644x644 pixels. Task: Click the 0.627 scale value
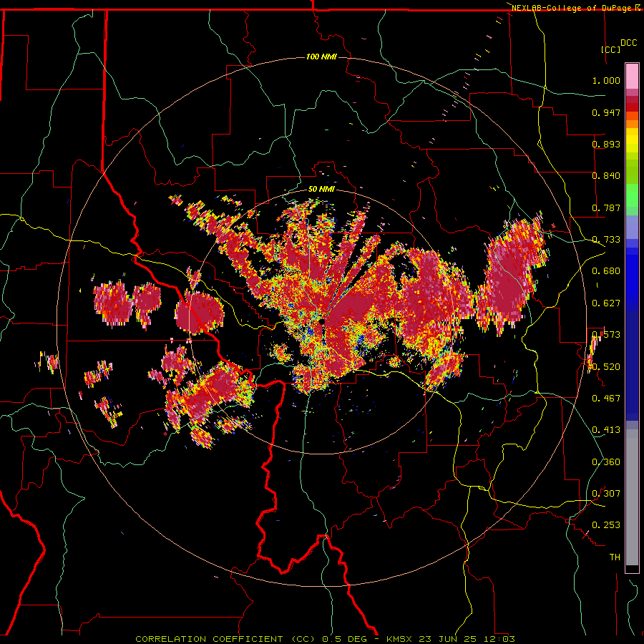[606, 303]
